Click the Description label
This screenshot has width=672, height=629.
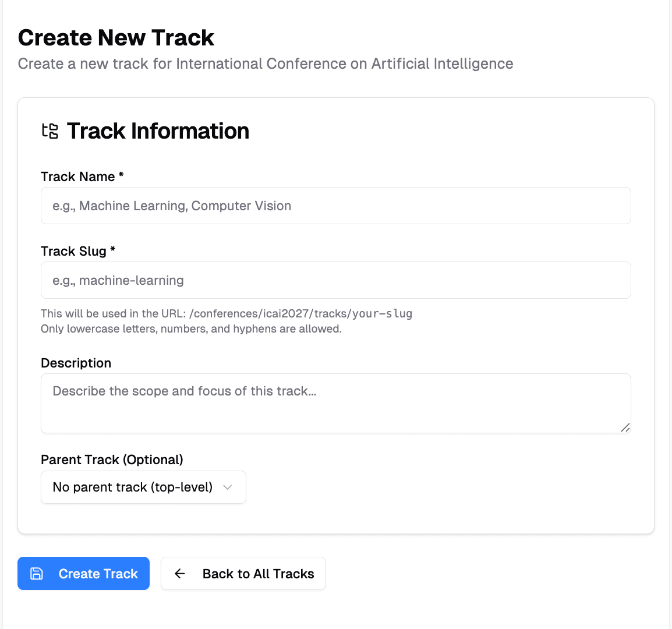pos(76,363)
